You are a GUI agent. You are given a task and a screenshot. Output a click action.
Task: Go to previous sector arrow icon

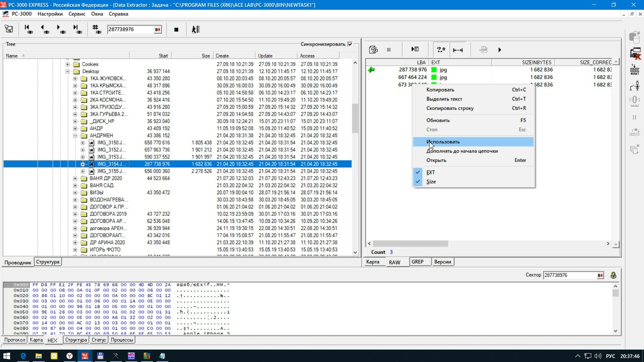44,29
